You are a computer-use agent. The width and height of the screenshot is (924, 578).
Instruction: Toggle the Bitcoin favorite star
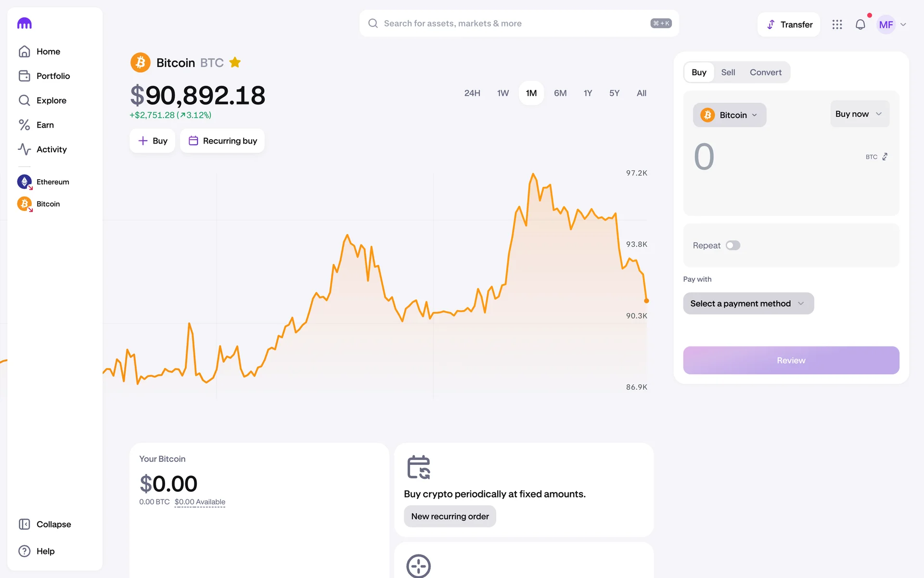(x=235, y=63)
